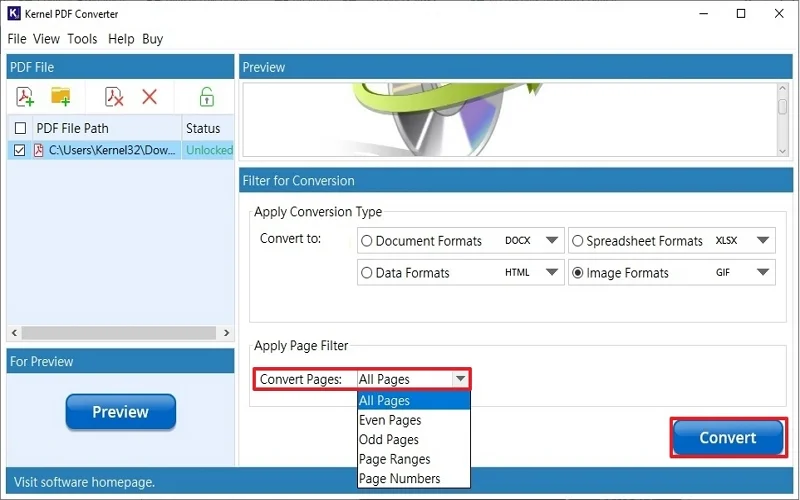This screenshot has height=500, width=800.
Task: Open the Help menu
Action: point(121,39)
